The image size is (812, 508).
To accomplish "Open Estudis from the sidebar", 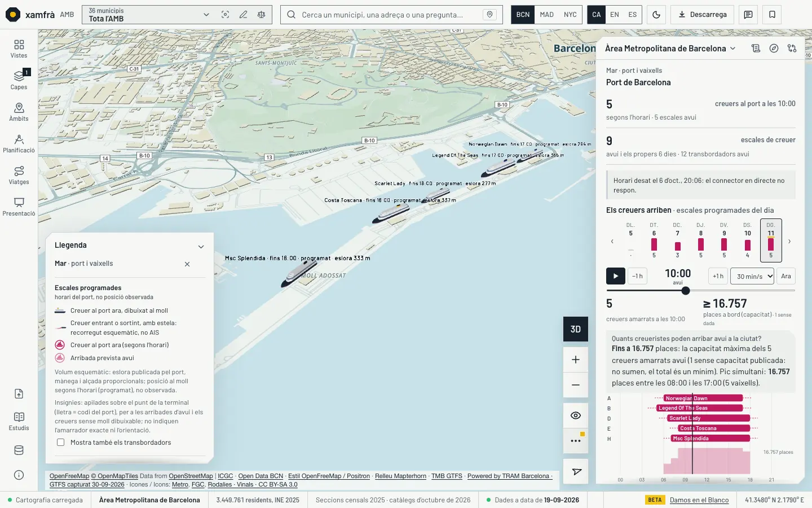I will tap(19, 421).
